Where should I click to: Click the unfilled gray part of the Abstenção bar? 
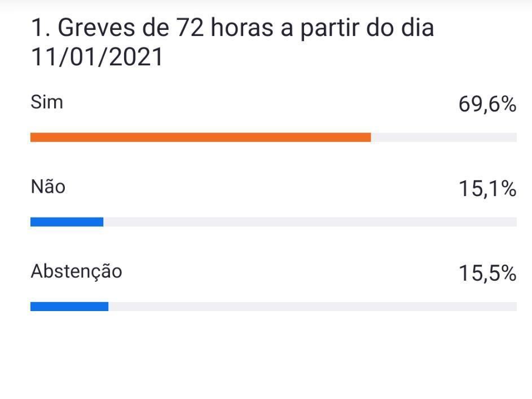[x=311, y=307]
